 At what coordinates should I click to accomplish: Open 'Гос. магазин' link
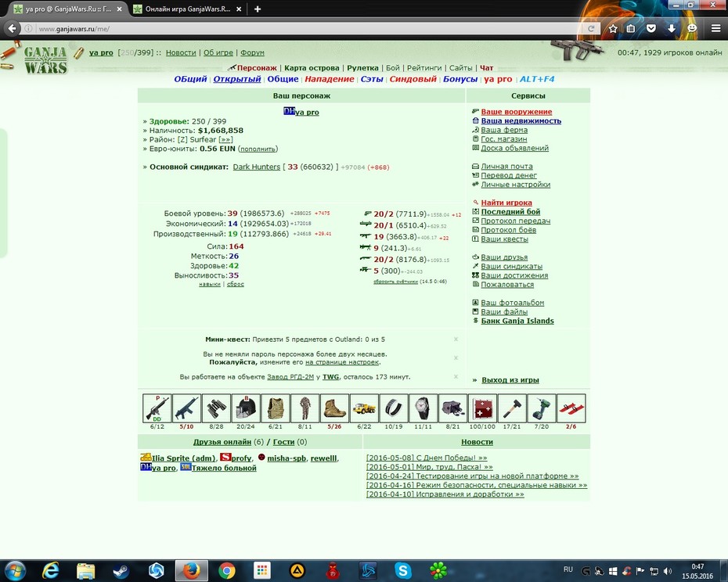(x=504, y=138)
